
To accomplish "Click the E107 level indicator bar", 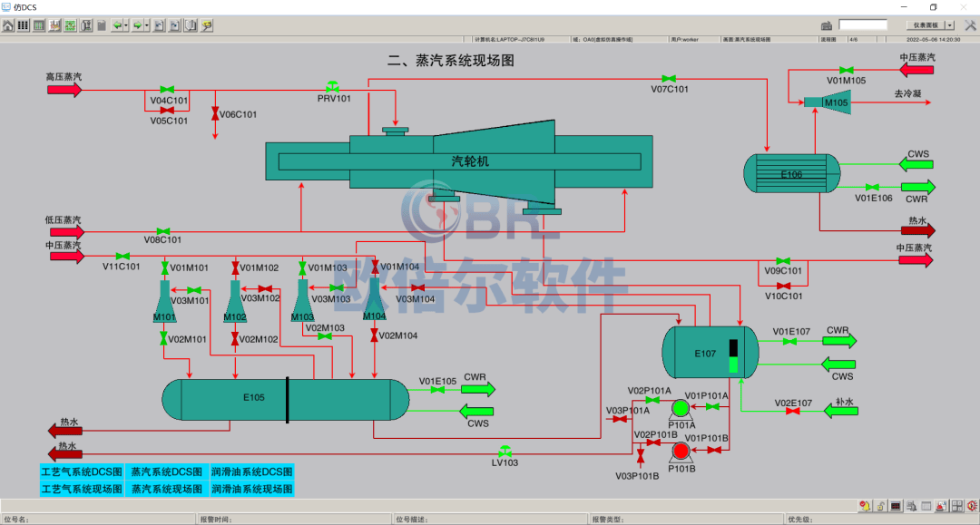I will (733, 356).
